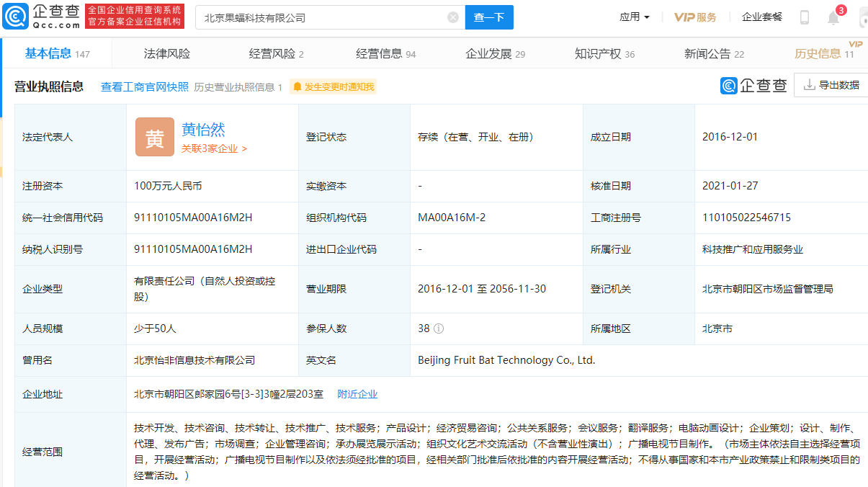Open 关联3家企业 link
The height and width of the screenshot is (487, 868).
pyautogui.click(x=214, y=148)
